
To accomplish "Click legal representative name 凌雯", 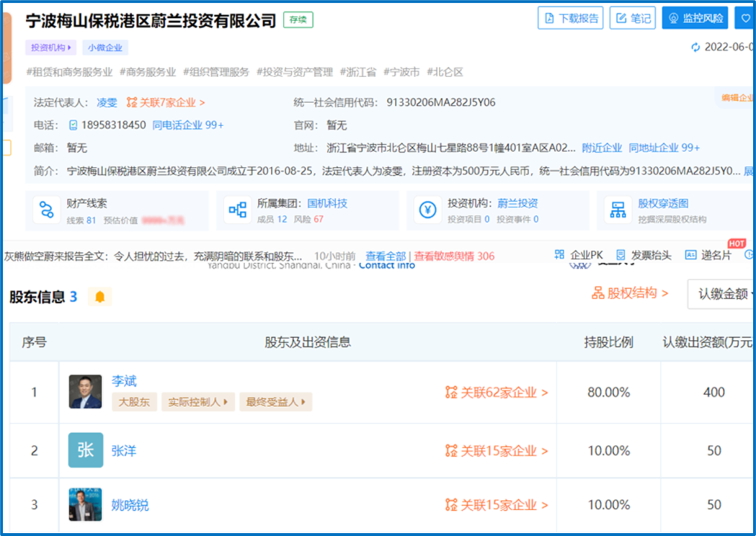I will point(107,102).
